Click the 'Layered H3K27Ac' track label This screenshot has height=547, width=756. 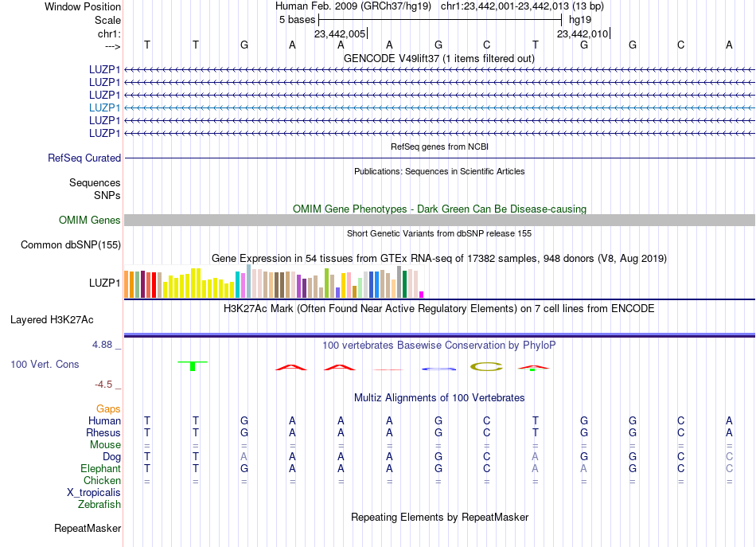pos(52,320)
